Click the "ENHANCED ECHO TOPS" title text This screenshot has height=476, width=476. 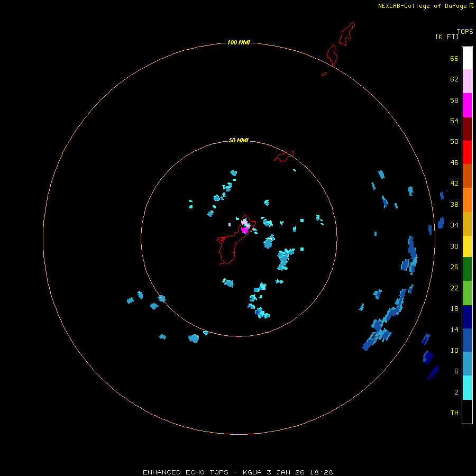pos(186,472)
